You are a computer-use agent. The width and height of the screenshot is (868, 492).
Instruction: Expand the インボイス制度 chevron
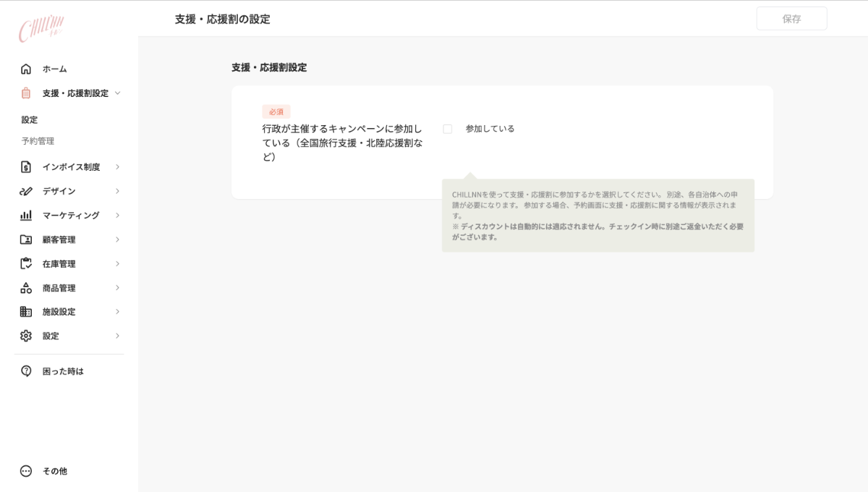tap(117, 167)
